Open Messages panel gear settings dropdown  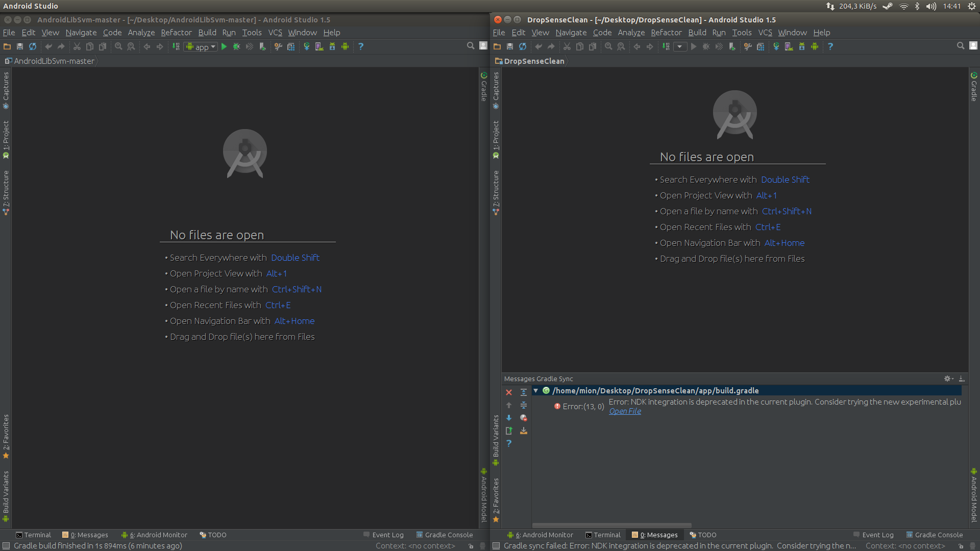(948, 379)
